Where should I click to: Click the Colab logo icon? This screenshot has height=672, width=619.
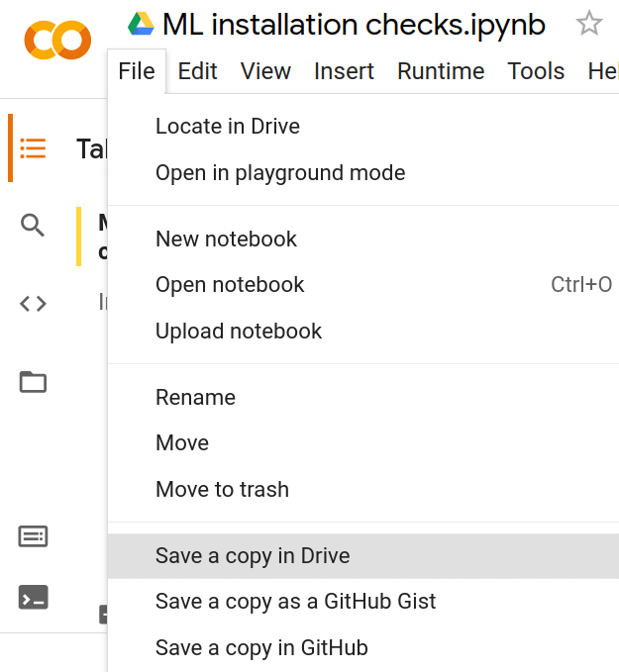[57, 40]
